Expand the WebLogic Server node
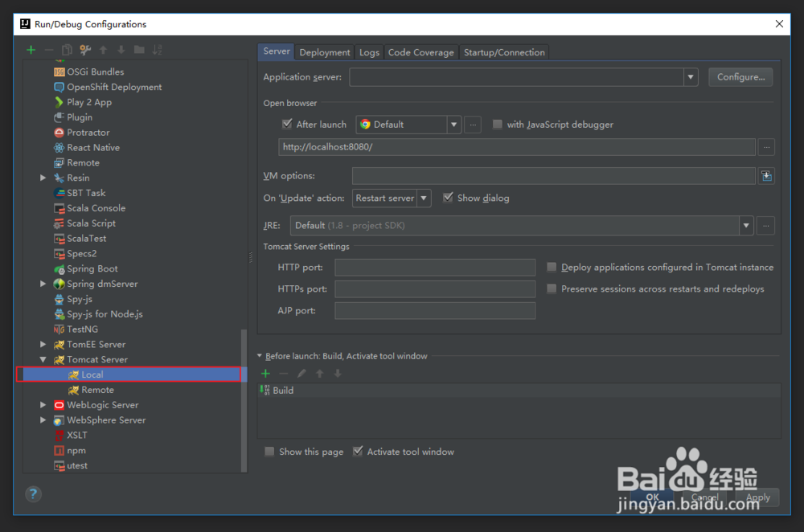Image resolution: width=804 pixels, height=532 pixels. pyautogui.click(x=43, y=405)
